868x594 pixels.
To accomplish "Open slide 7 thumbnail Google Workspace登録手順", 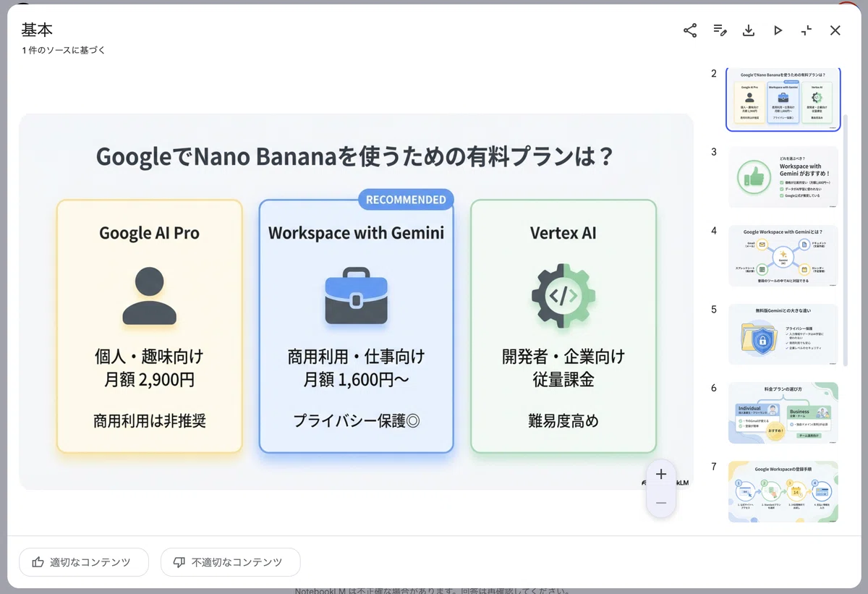I will (783, 491).
